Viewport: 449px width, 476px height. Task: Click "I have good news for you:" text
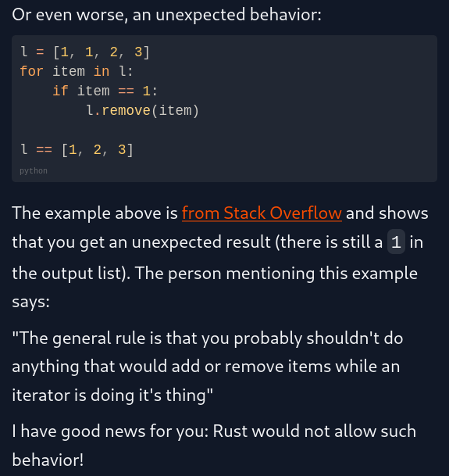point(110,431)
